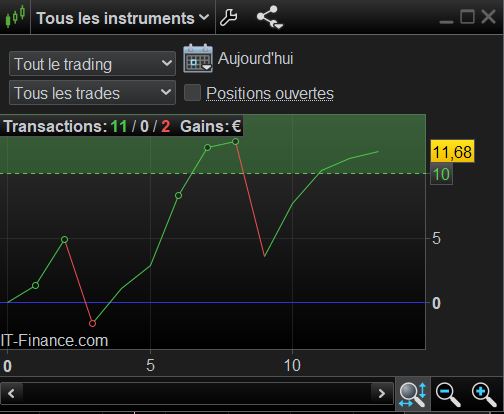Click scrollbar left arrow

(x=11, y=394)
